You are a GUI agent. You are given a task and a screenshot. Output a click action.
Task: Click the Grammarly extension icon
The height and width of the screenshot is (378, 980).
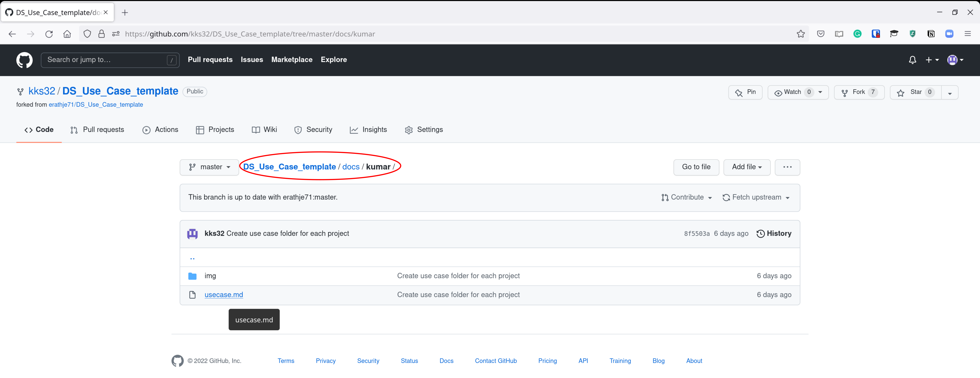857,34
